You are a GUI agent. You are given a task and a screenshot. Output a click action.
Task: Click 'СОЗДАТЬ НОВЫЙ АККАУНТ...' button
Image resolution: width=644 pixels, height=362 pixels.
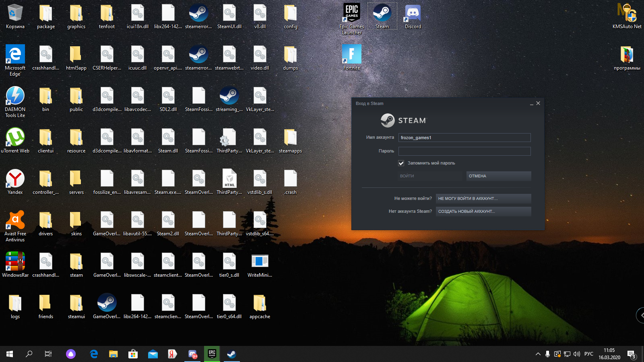coord(483,212)
